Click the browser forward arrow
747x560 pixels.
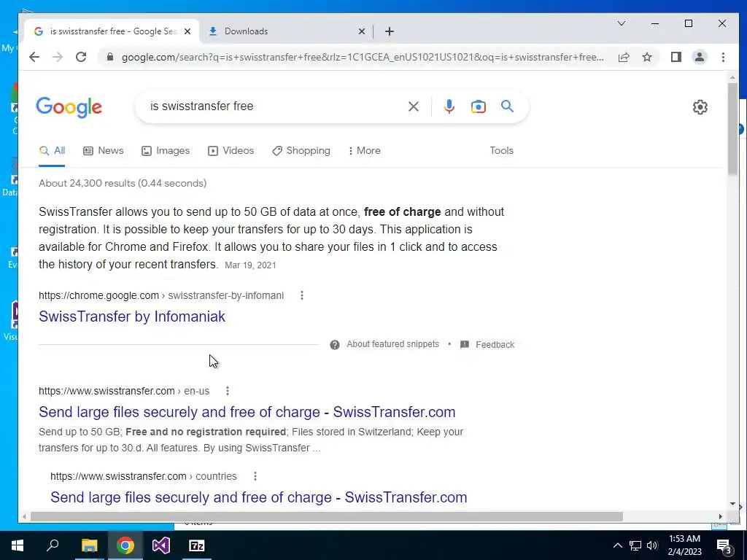click(58, 57)
